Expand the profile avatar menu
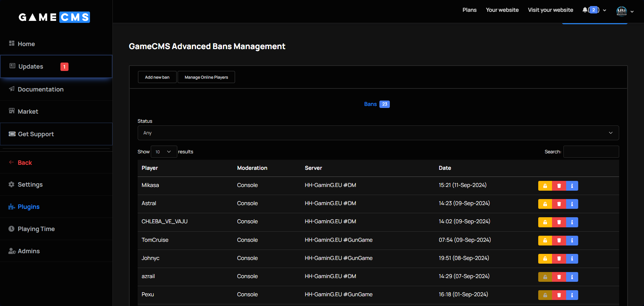 (622, 11)
